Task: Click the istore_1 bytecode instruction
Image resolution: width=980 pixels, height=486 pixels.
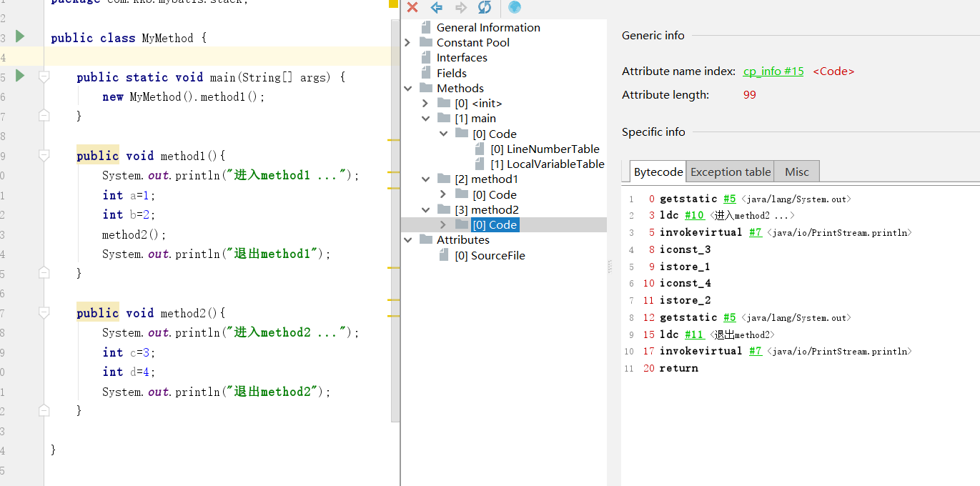Action: [x=685, y=267]
